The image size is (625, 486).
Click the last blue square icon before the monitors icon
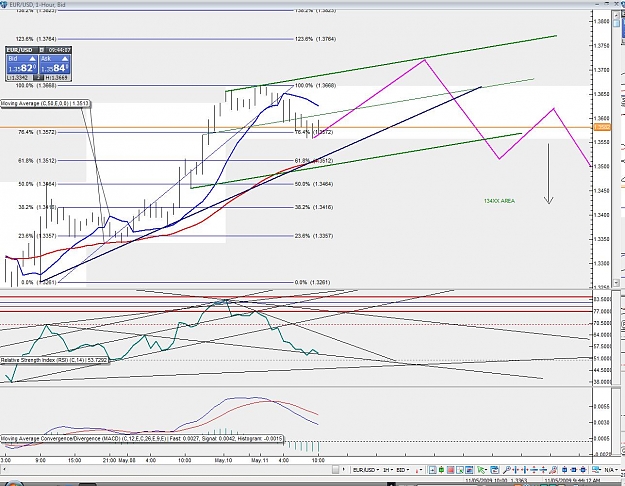click(x=583, y=470)
